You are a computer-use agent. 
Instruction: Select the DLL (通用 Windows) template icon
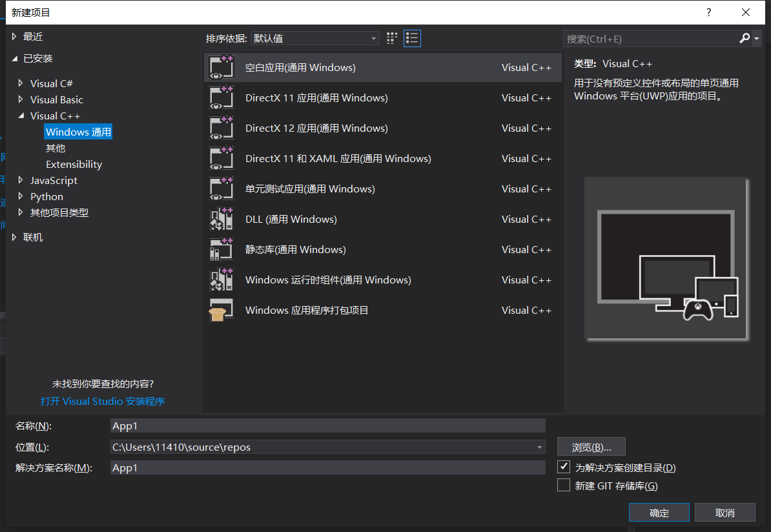221,219
